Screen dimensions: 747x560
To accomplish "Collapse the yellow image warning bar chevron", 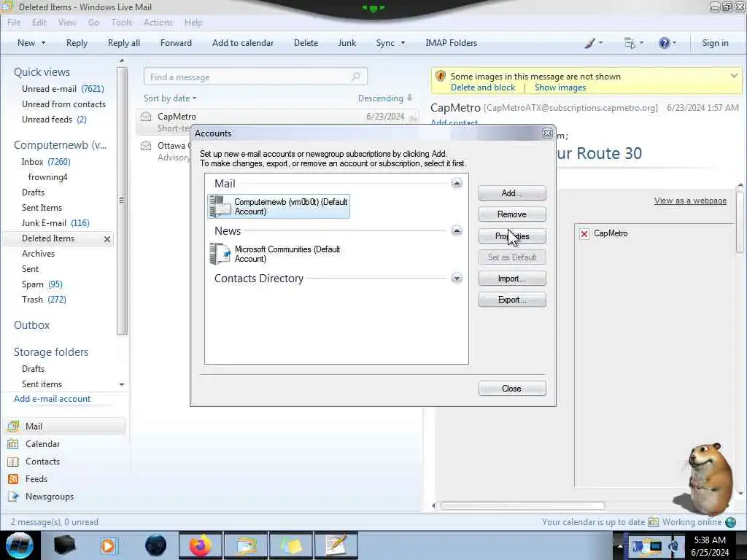I will [734, 76].
